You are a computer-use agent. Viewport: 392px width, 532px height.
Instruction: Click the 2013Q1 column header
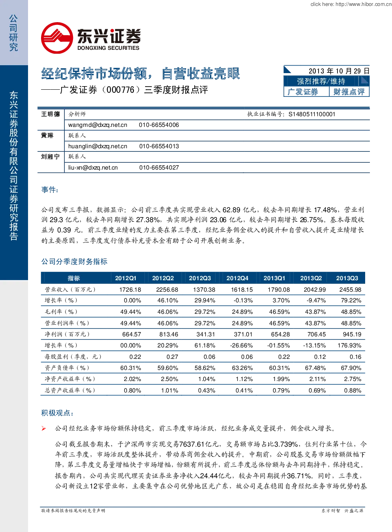[x=274, y=278]
